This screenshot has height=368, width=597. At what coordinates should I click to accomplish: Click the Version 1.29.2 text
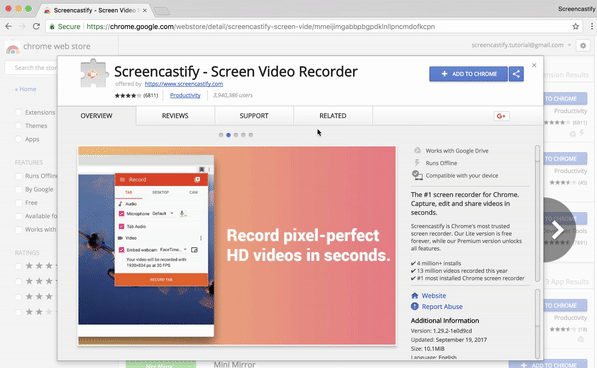(x=441, y=331)
